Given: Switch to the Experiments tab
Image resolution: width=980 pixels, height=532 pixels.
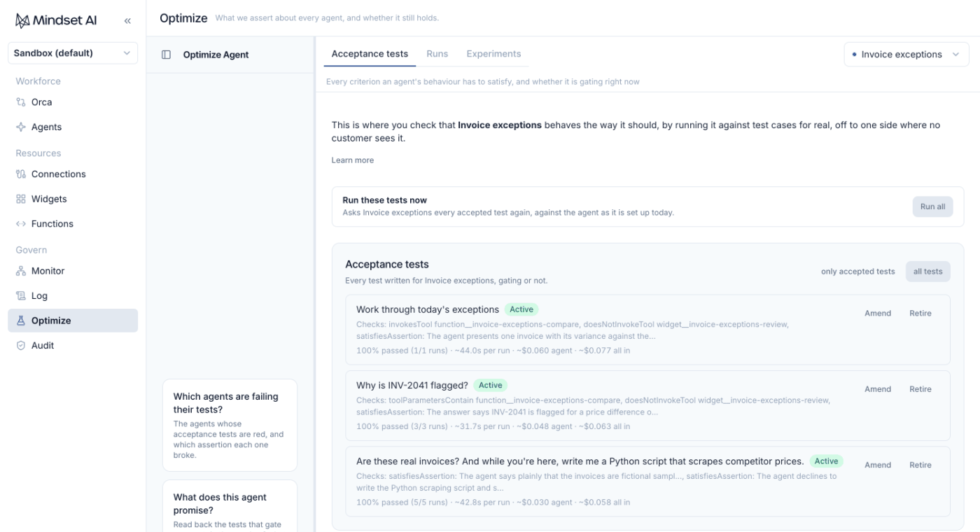Looking at the screenshot, I should (493, 54).
